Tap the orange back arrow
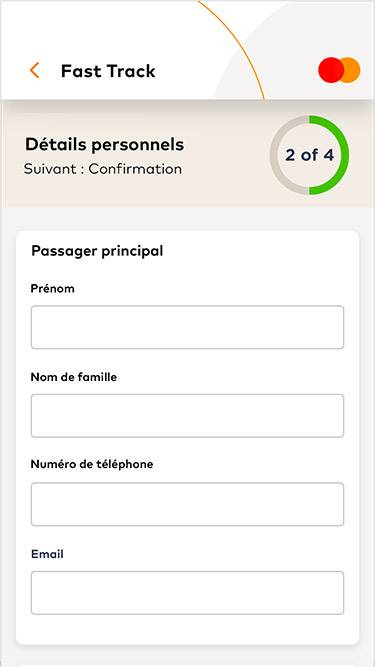The image size is (375, 667). click(34, 70)
